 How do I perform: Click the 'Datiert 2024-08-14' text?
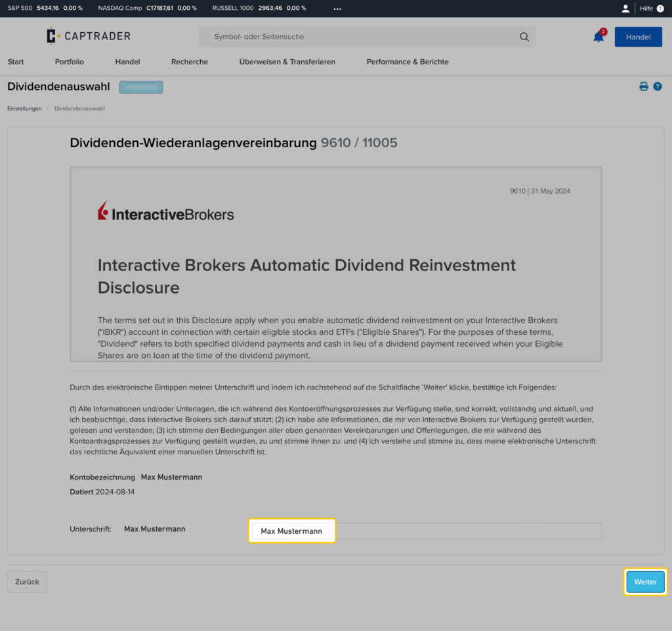coord(102,492)
